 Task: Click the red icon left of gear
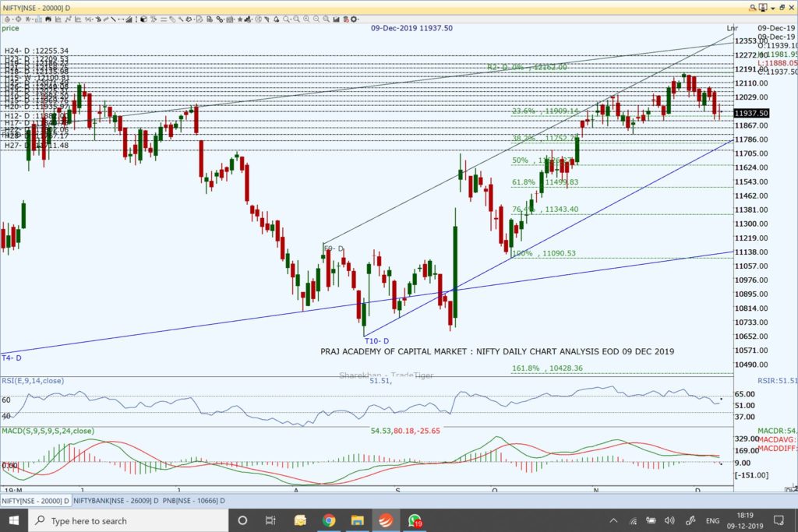pos(345,19)
